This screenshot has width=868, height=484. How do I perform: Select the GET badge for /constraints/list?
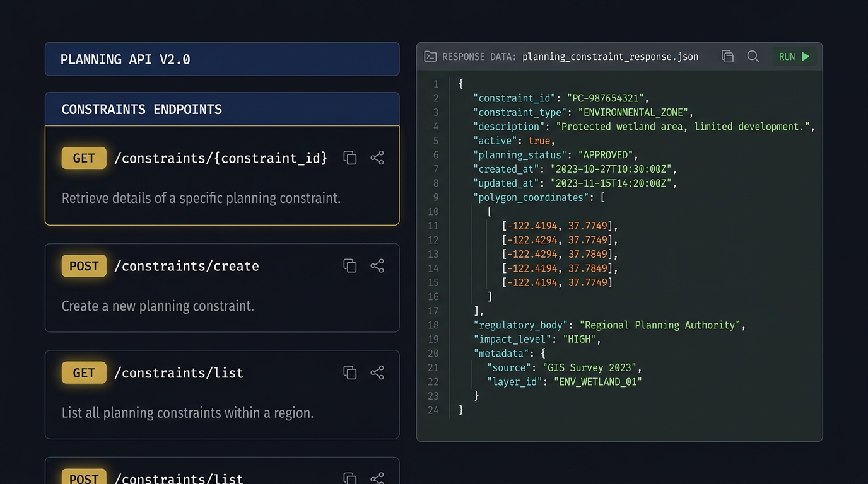point(84,372)
